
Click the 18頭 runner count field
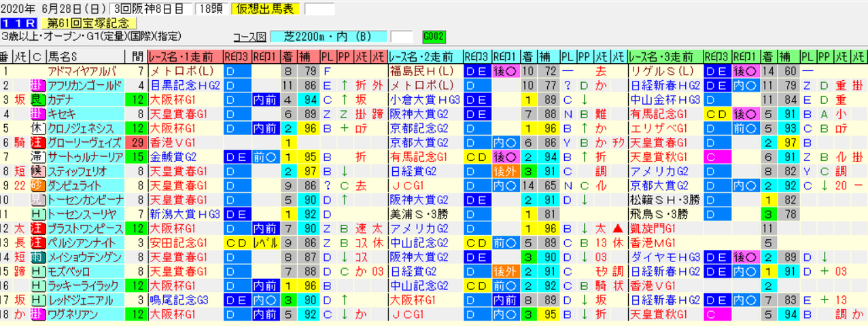(211, 9)
